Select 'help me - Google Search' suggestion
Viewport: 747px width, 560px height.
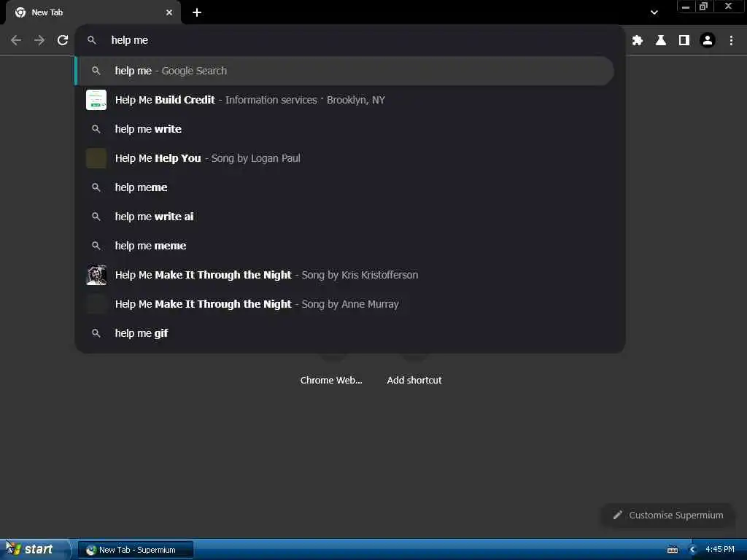point(345,71)
